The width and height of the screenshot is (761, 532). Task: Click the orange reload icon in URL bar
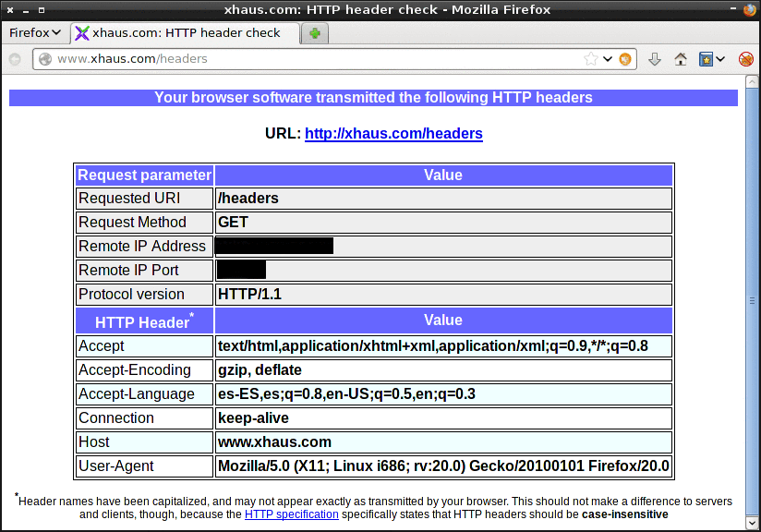pos(625,59)
